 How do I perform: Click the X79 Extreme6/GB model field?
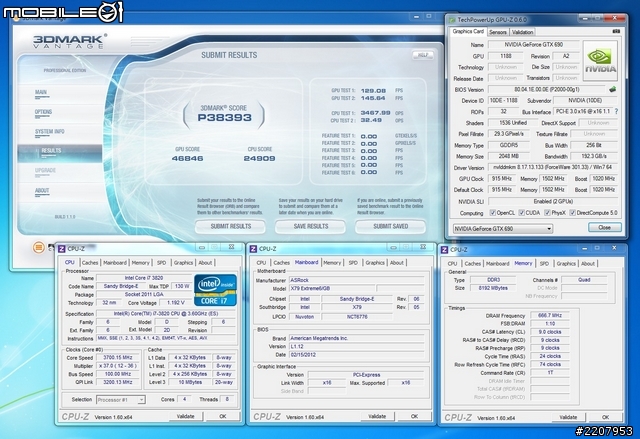(331, 288)
